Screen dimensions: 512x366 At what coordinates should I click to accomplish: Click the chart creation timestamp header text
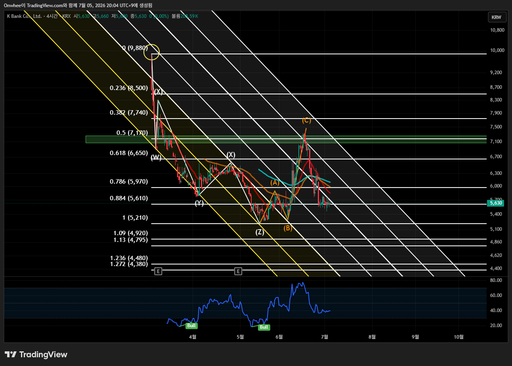[x=78, y=5]
